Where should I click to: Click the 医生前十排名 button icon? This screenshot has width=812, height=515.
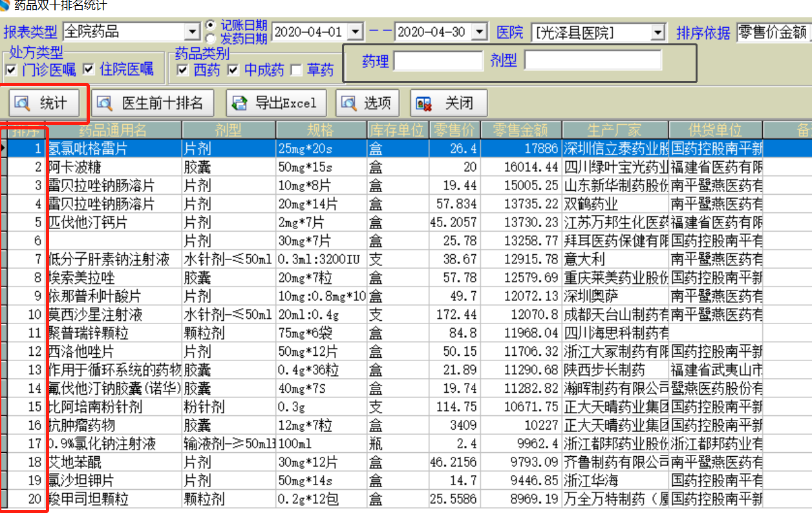105,104
